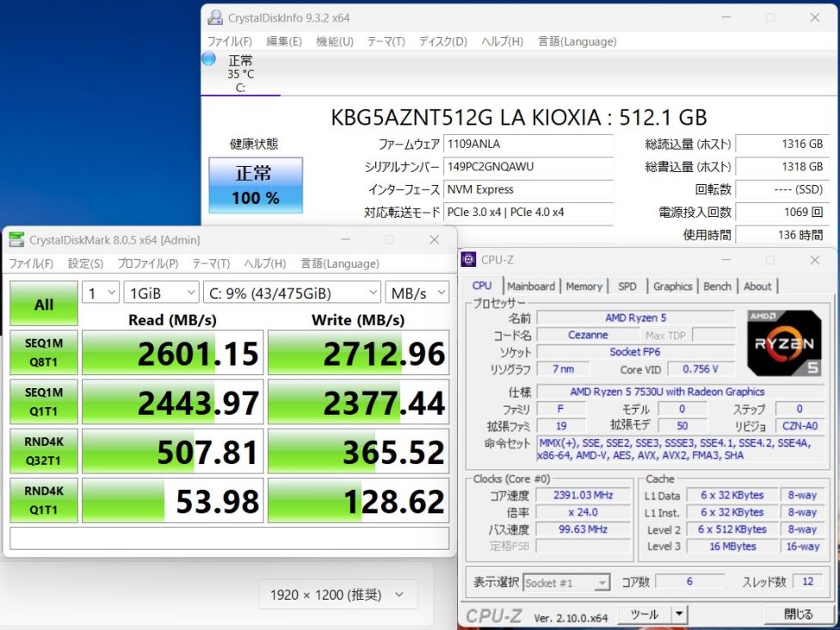Open ヘルプ(H) menu in CrystalDiskInfo
Viewport: 840px width, 630px height.
(x=502, y=41)
